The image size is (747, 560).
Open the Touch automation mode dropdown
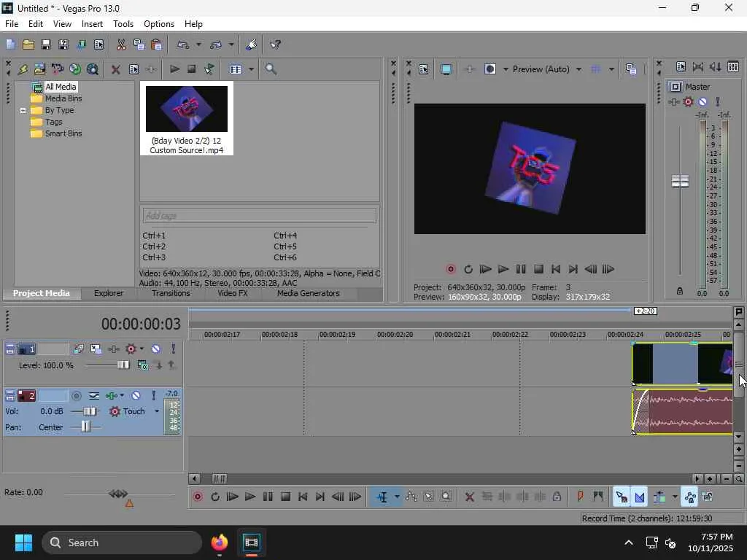(157, 411)
